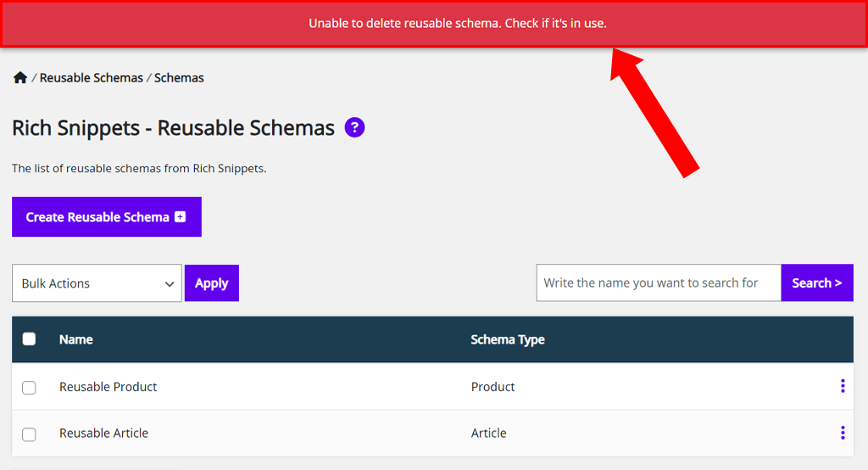Open the Reusable Product schema entry
Screen dimensions: 868x470
click(x=108, y=386)
